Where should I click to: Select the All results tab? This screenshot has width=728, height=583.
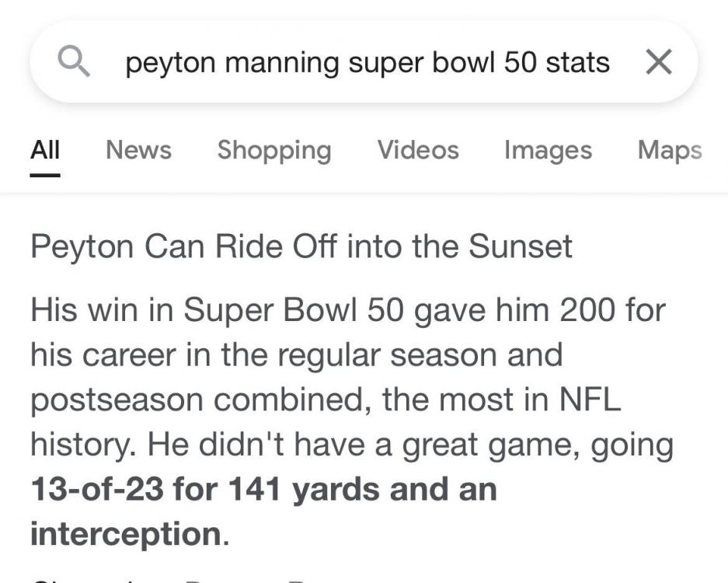45,149
